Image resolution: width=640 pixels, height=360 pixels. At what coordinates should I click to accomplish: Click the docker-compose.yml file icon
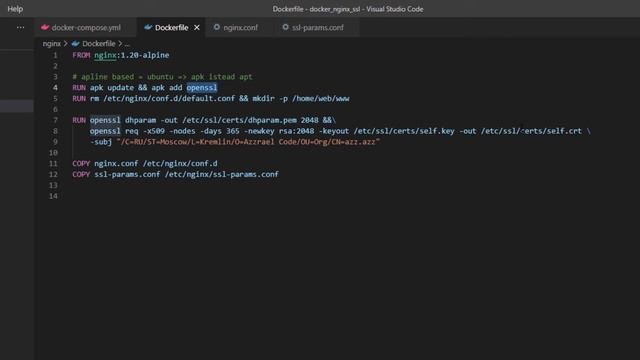45,27
